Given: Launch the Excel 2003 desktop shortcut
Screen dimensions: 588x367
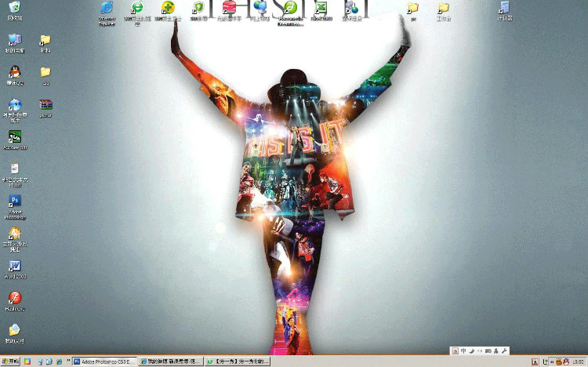Looking at the screenshot, I should 321,11.
